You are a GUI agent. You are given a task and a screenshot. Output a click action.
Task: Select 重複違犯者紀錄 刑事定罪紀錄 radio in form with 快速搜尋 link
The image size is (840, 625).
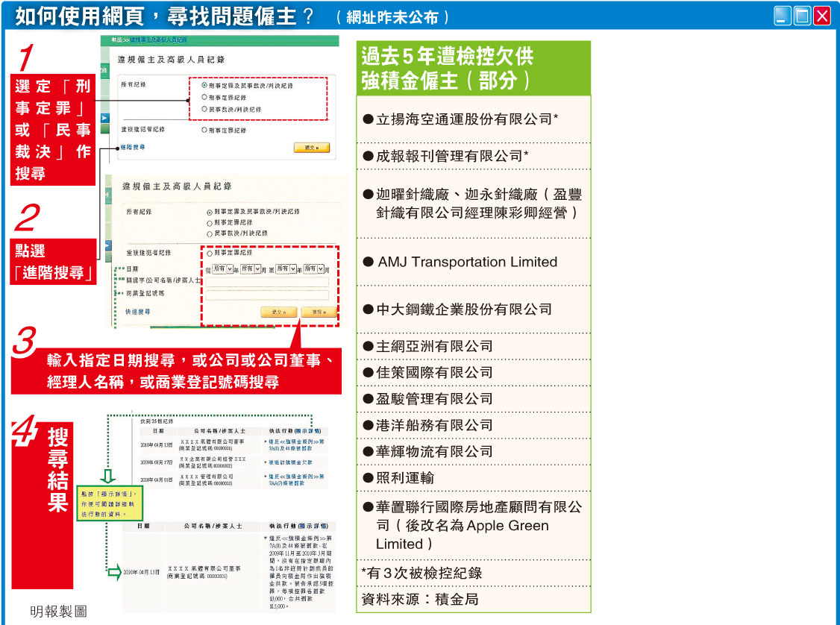tap(210, 253)
